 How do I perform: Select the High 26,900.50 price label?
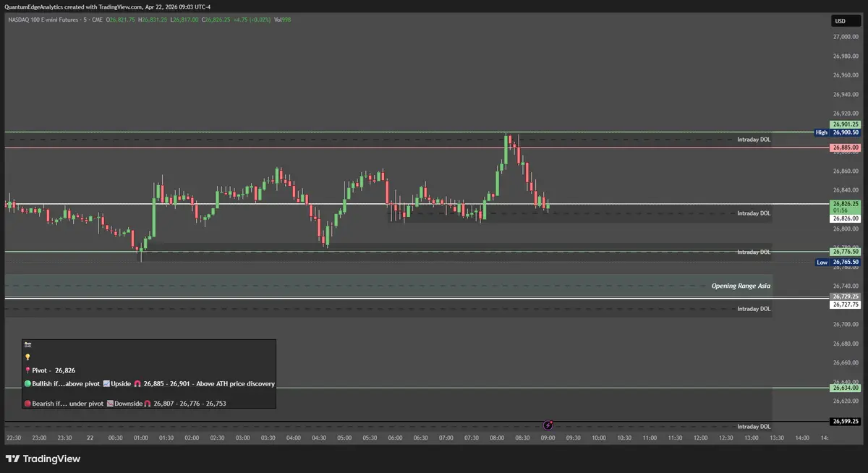838,132
